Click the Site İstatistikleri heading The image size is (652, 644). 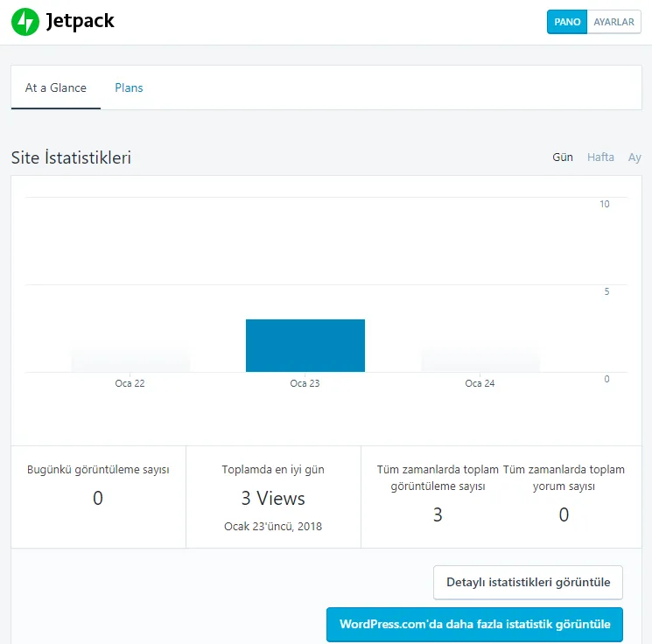71,158
